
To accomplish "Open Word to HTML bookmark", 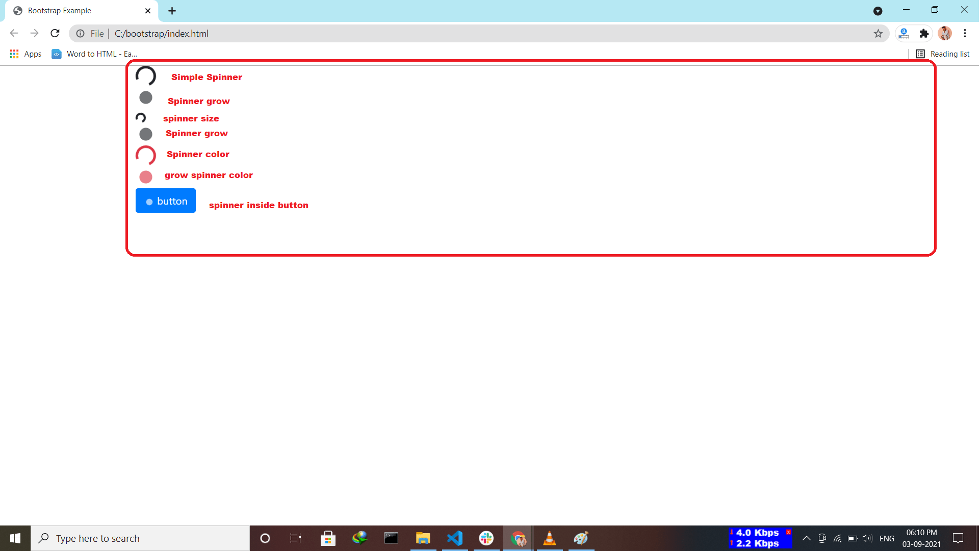I will click(94, 54).
